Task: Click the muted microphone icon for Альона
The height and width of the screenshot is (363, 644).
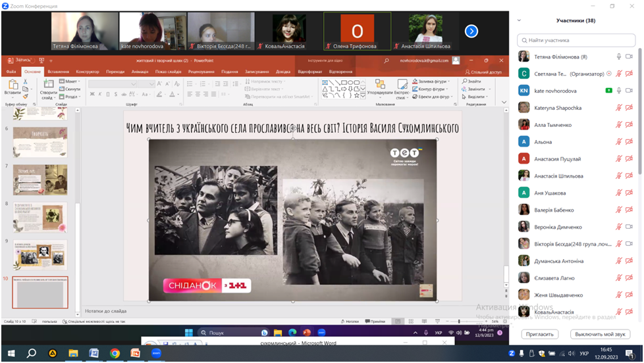Action: coord(618,141)
